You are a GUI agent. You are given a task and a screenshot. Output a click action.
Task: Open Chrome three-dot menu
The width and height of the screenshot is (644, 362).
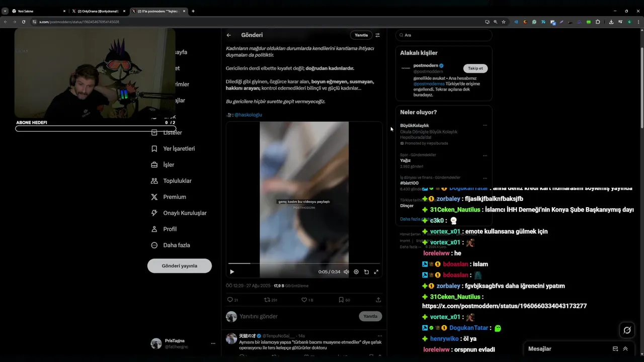pyautogui.click(x=638, y=22)
